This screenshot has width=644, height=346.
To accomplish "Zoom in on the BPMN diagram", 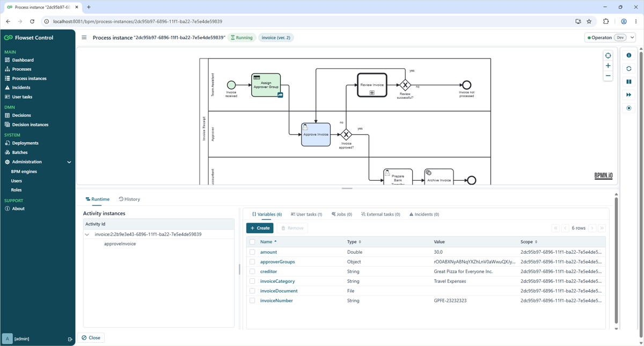I will pos(608,66).
